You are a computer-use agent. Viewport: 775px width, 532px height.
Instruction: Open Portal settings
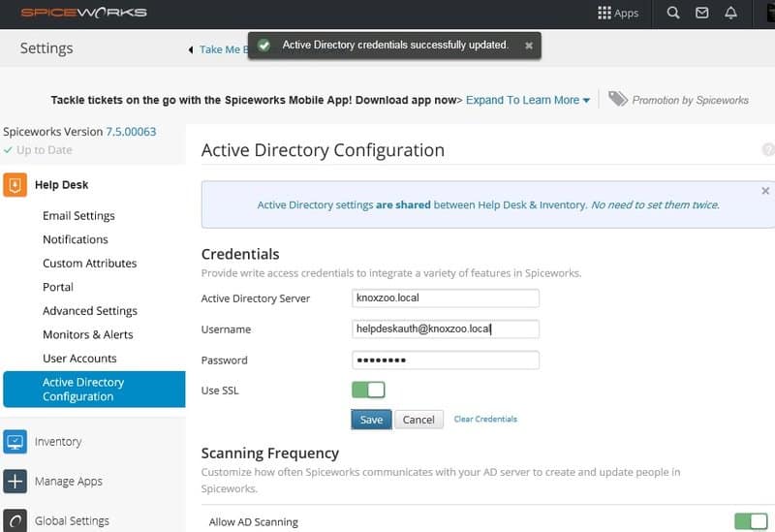58,287
